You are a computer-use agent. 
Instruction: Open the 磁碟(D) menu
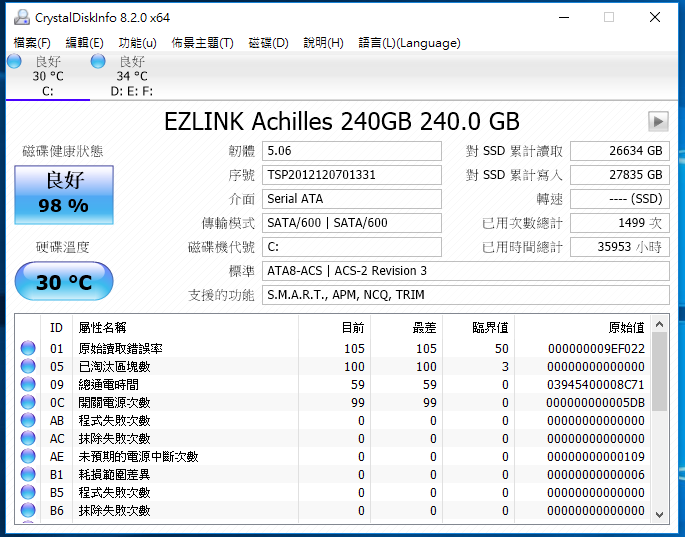(x=268, y=43)
